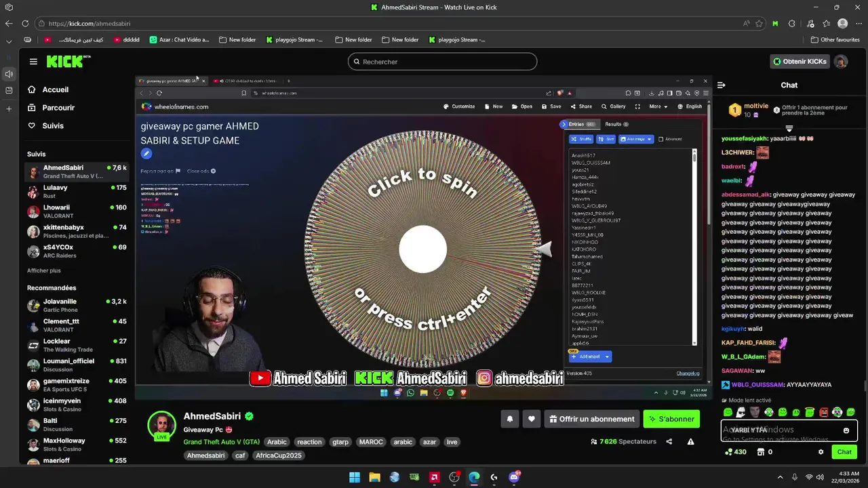
Task: Open Other favourites folder
Action: [x=835, y=40]
